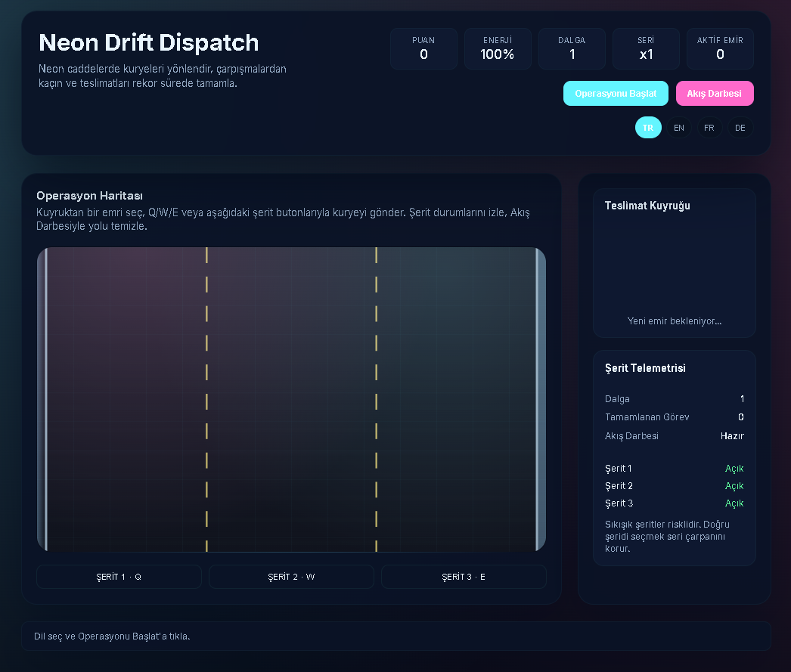Dispatch using ŞERİT 3 · E button
The width and height of the screenshot is (791, 672).
click(464, 577)
